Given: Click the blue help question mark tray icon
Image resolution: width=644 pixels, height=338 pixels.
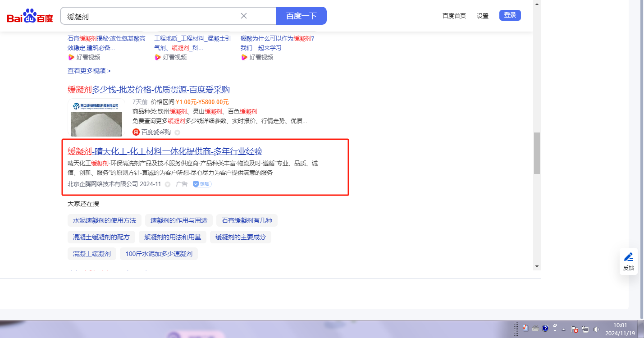Looking at the screenshot, I should pos(545,328).
